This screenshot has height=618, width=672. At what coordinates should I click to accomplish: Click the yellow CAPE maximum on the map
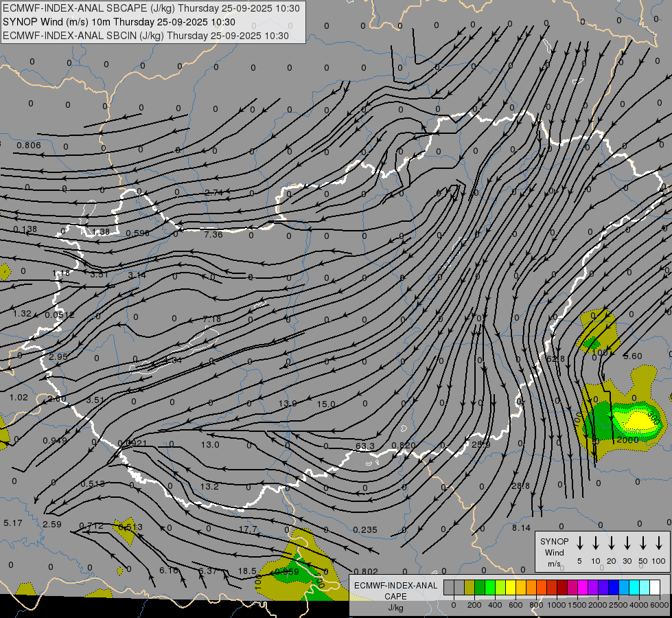640,420
